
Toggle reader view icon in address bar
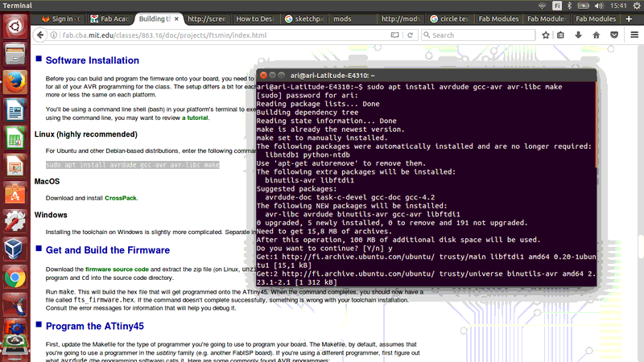pyautogui.click(x=394, y=35)
